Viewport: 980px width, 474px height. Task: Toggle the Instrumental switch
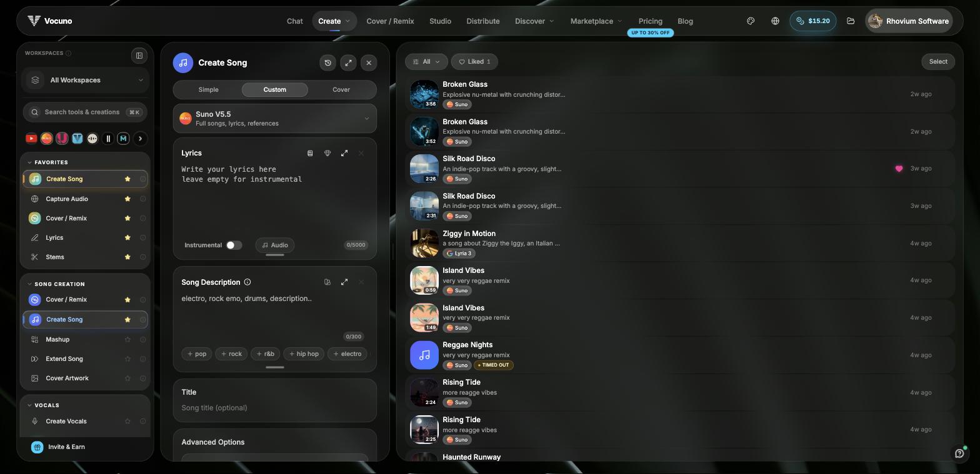click(x=234, y=245)
